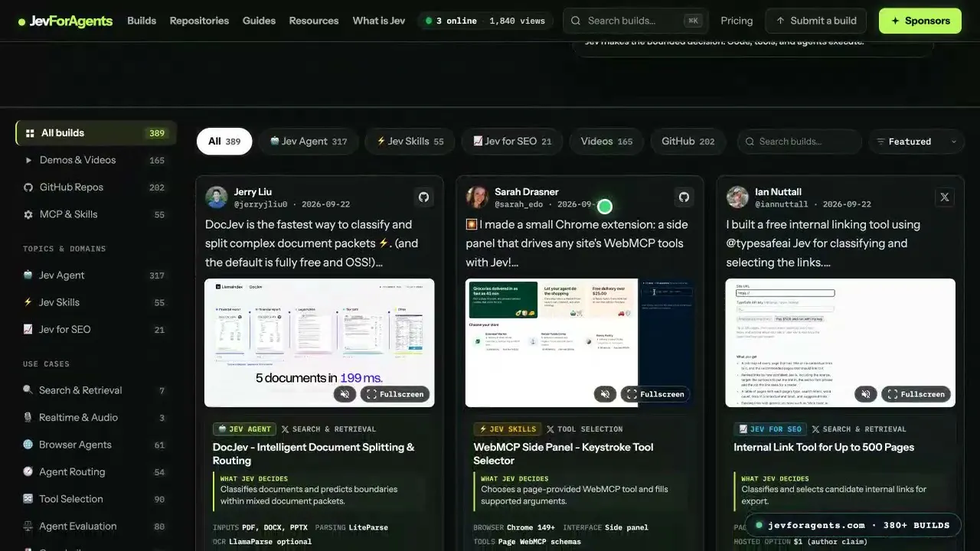Viewport: 980px width, 551px height.
Task: Click MCP & Skills gear icon
Action: pyautogui.click(x=28, y=215)
